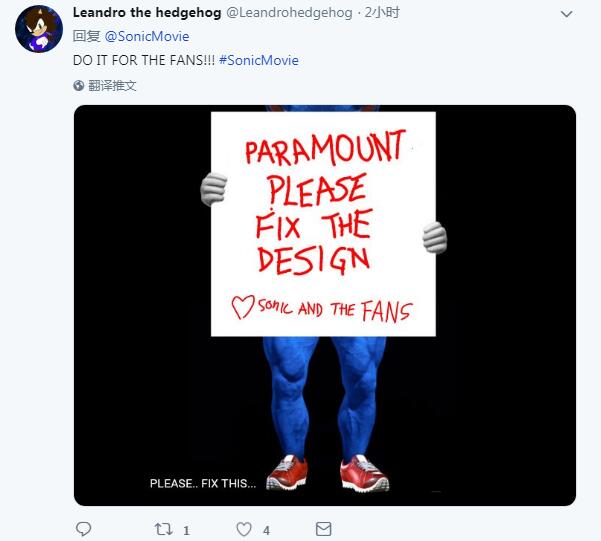Click the retweet count number 1
Viewport: 601px width, 541px height.
(x=187, y=530)
